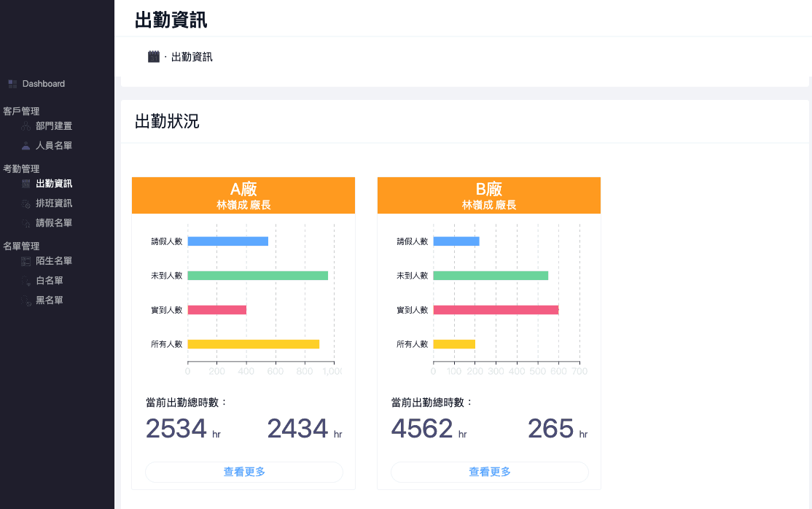Click the 考勤管理 sidebar group label
The width and height of the screenshot is (812, 509).
pos(21,168)
